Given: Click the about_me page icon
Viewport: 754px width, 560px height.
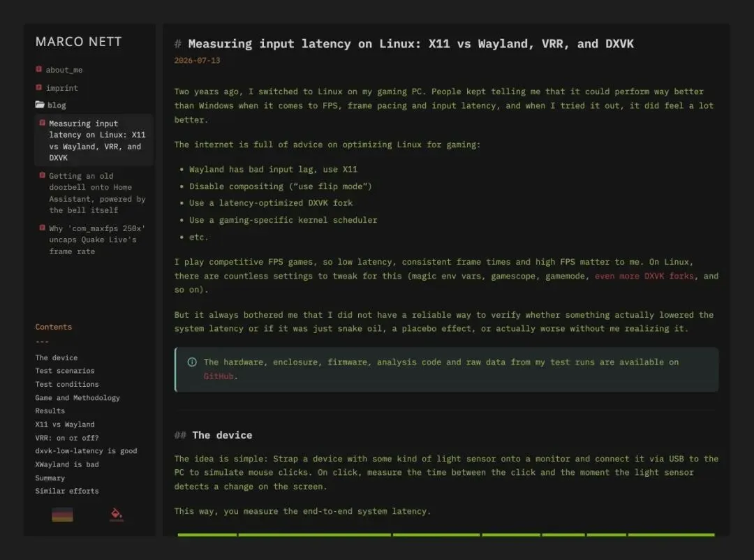Looking at the screenshot, I should click(39, 69).
